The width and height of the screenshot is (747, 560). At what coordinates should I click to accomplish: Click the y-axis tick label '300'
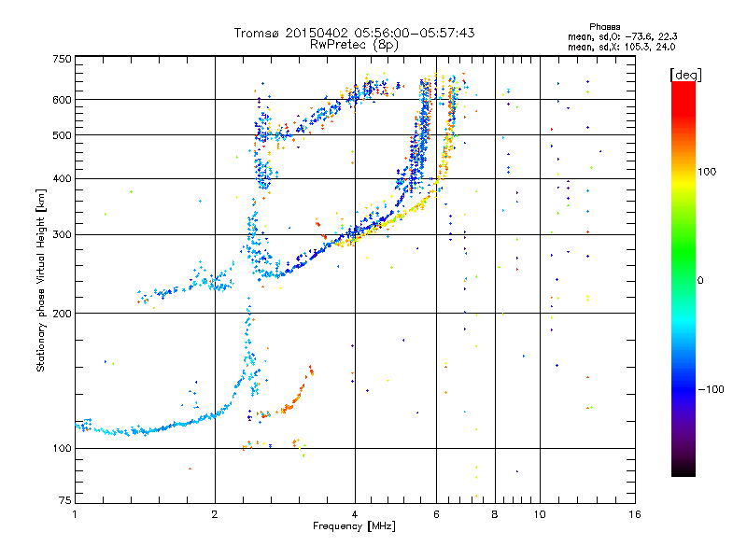[x=62, y=234]
